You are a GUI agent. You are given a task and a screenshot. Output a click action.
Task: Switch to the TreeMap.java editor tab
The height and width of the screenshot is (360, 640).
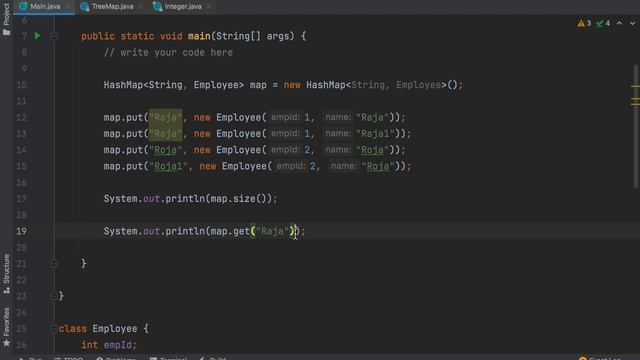pos(112,7)
